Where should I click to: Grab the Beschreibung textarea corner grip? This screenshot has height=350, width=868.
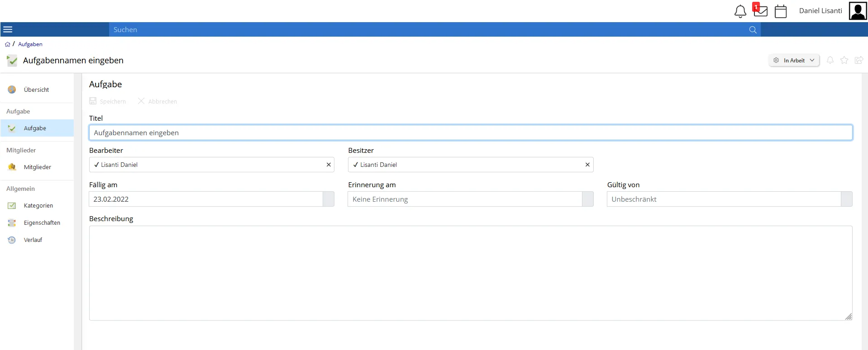(x=849, y=317)
